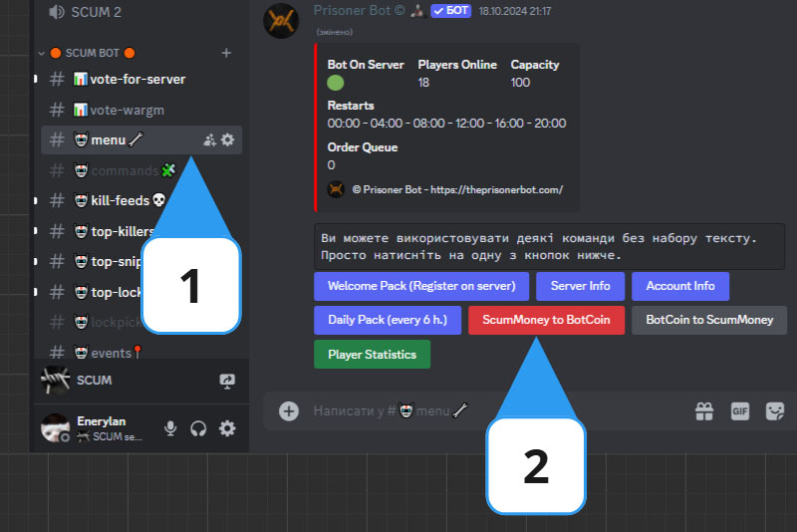The width and height of the screenshot is (797, 532).
Task: Open Enerylan user avatar status
Action: click(56, 427)
